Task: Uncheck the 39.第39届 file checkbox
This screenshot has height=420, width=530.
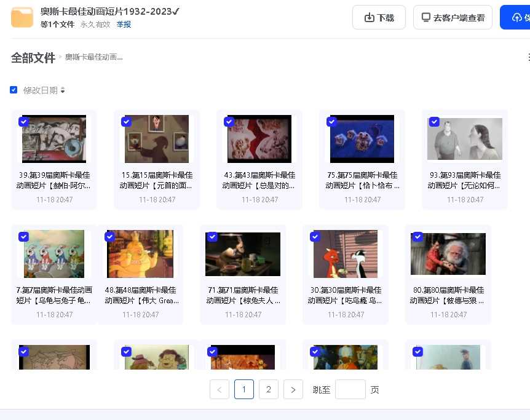Action: (23, 122)
